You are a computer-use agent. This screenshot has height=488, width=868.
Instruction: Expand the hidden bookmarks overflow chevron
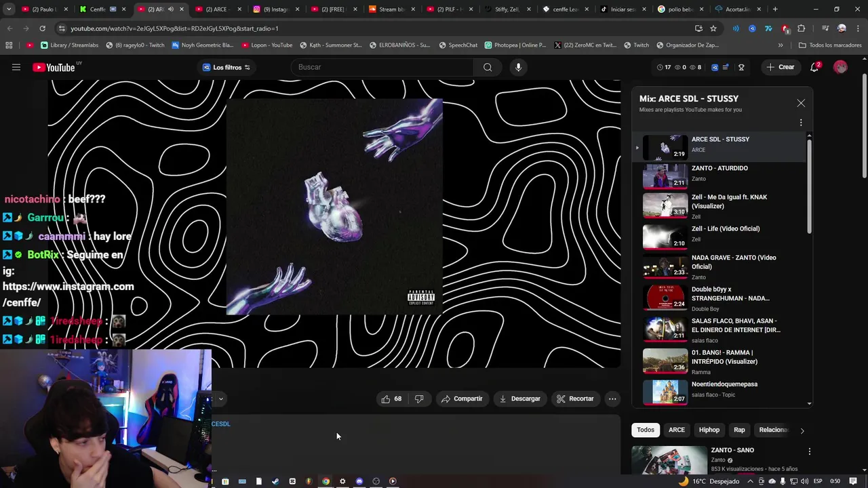[781, 45]
